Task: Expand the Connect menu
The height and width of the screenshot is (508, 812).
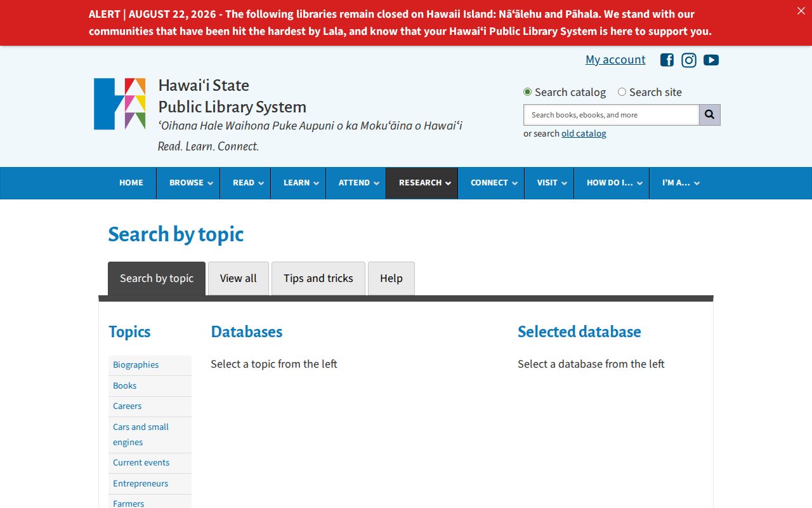Action: point(491,183)
